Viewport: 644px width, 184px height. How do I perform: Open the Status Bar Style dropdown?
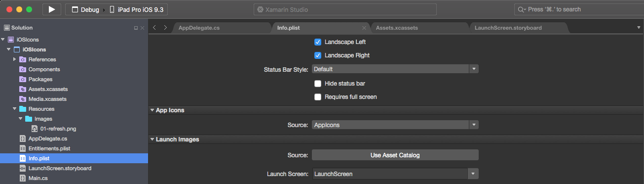point(395,69)
